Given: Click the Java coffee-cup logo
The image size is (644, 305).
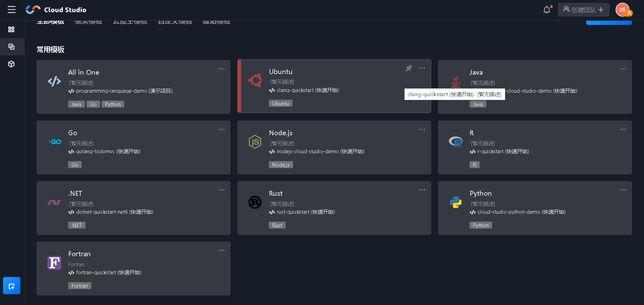Looking at the screenshot, I should (x=456, y=81).
